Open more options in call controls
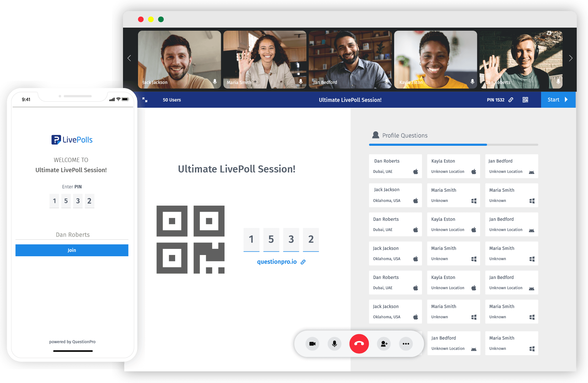Image resolution: width=588 pixels, height=383 pixels. tap(406, 344)
